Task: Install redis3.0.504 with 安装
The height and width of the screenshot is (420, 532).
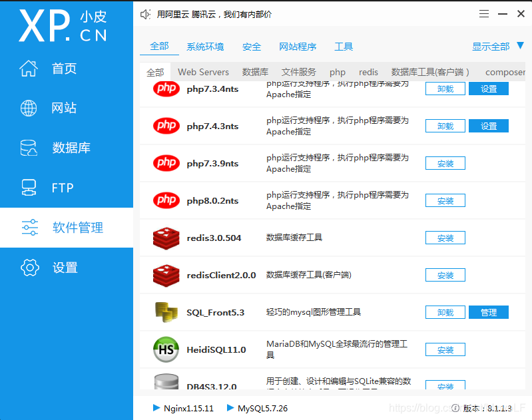Action: tap(445, 238)
